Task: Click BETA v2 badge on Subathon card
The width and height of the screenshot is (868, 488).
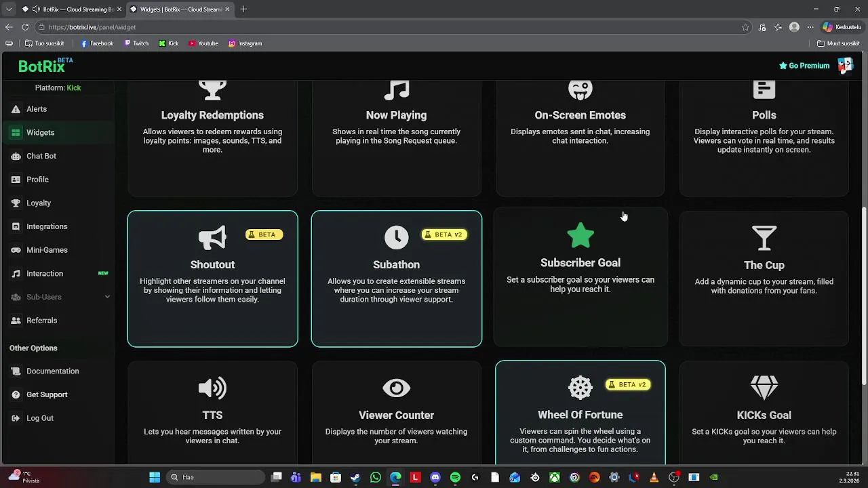Action: point(444,235)
